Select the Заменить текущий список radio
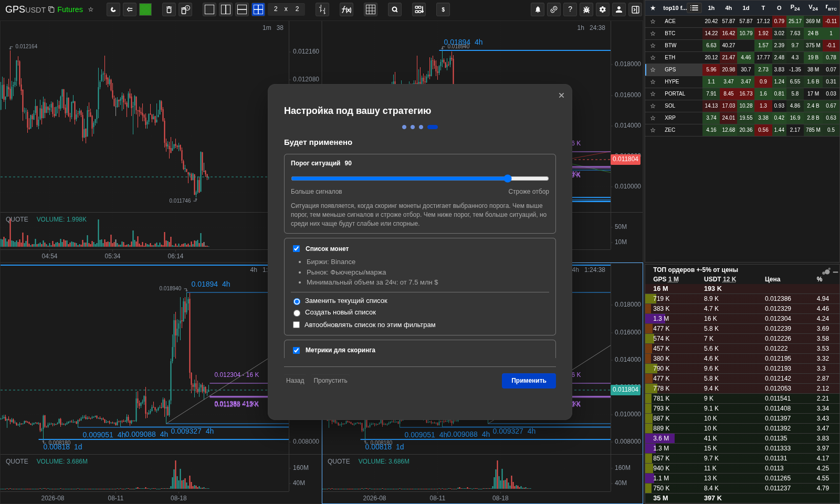The height and width of the screenshot is (504, 840). 297,301
